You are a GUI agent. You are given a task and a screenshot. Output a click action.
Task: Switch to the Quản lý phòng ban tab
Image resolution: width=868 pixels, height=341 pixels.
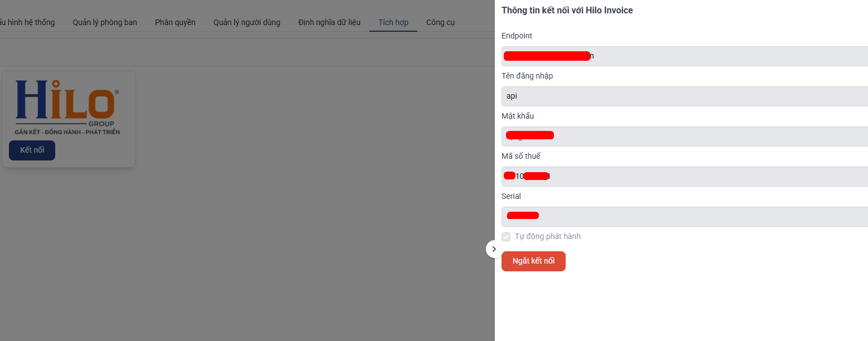click(x=105, y=22)
